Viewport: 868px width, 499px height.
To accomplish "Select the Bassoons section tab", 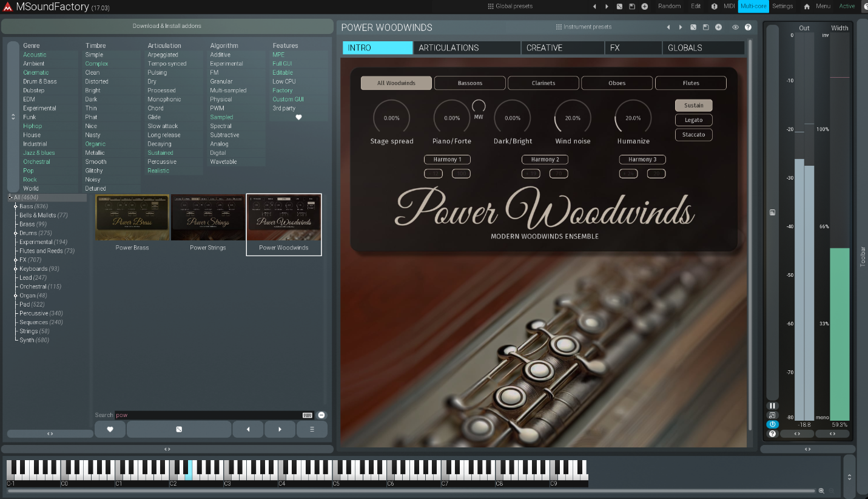I will pyautogui.click(x=470, y=83).
